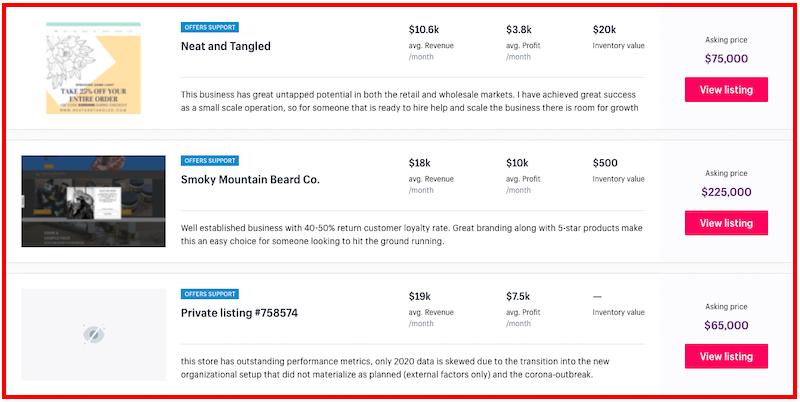Click the private listing description paragraph
800x402 pixels.
[x=395, y=368]
